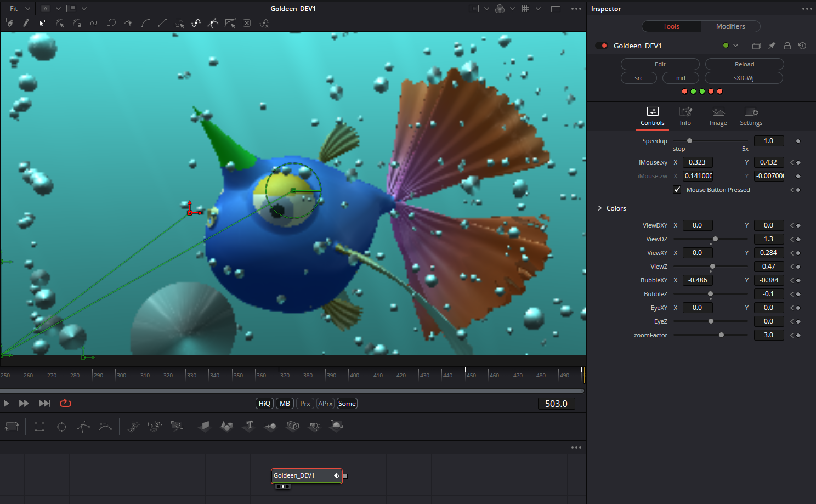Open the Inspector panel options menu

click(x=807, y=9)
